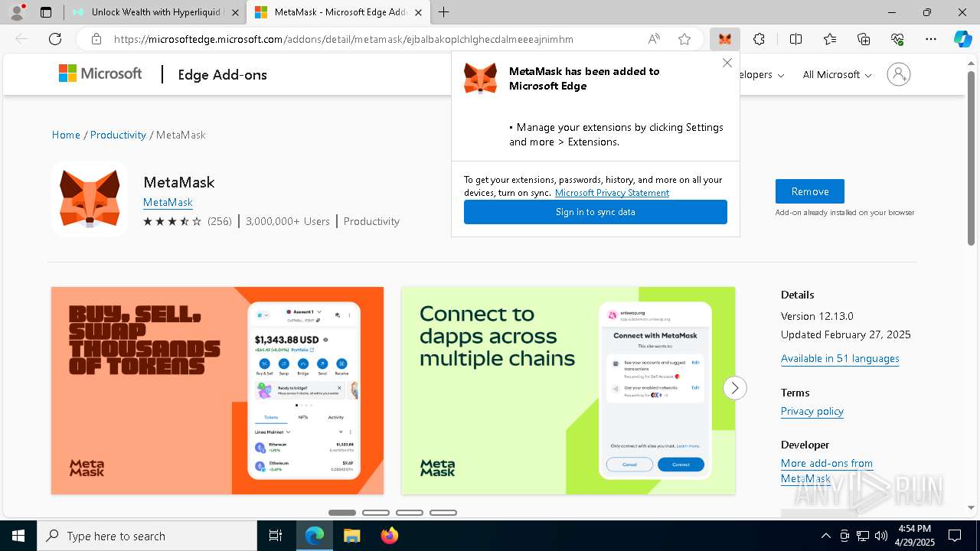The width and height of the screenshot is (980, 551).
Task: Close the MetaMask Edge Add-ons tab
Action: [418, 12]
